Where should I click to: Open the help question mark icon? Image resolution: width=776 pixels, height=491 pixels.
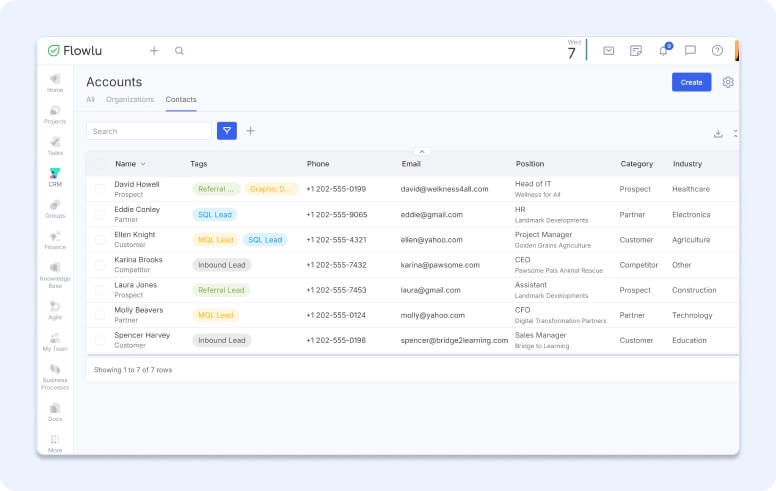[x=717, y=51]
